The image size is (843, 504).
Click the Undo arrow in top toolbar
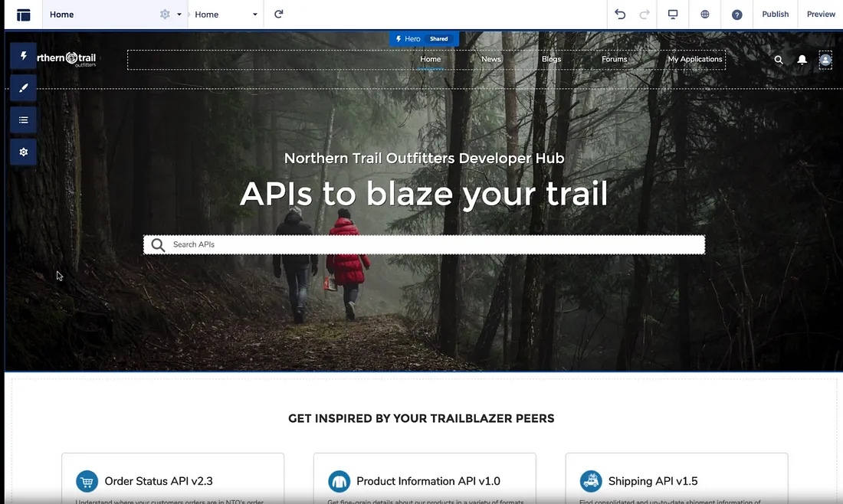(620, 14)
